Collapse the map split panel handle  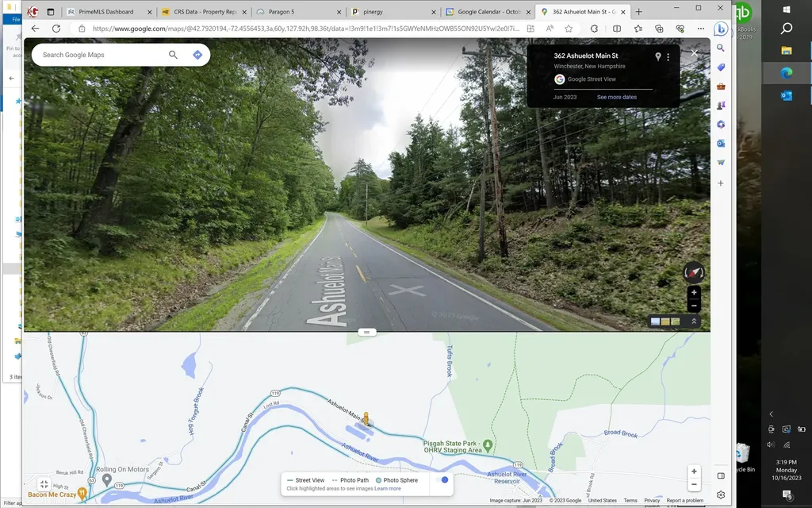(x=366, y=332)
